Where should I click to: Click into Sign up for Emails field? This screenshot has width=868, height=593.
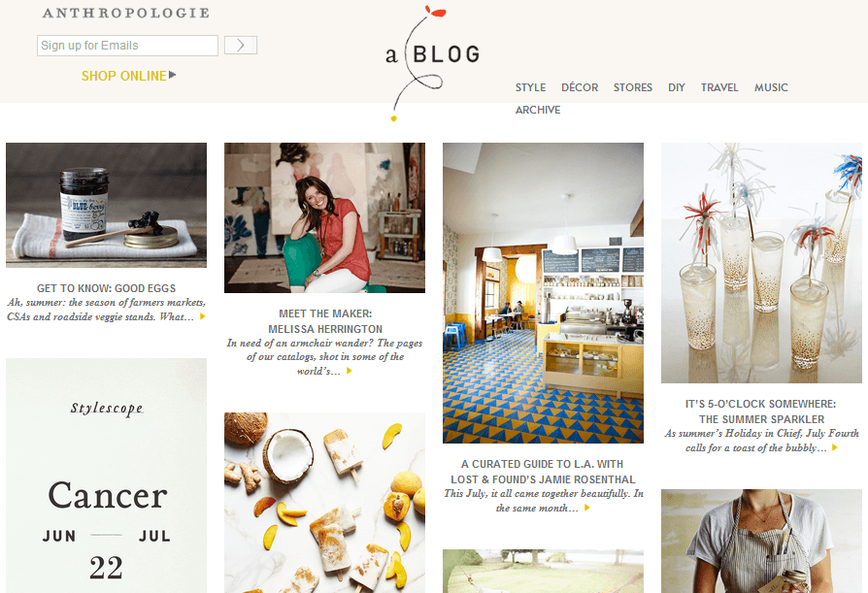tap(127, 46)
